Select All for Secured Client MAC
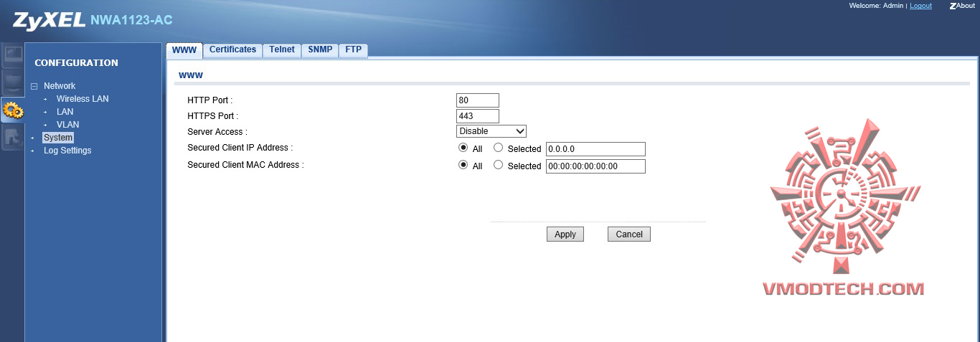Viewport: 980px width, 342px height. pos(463,165)
